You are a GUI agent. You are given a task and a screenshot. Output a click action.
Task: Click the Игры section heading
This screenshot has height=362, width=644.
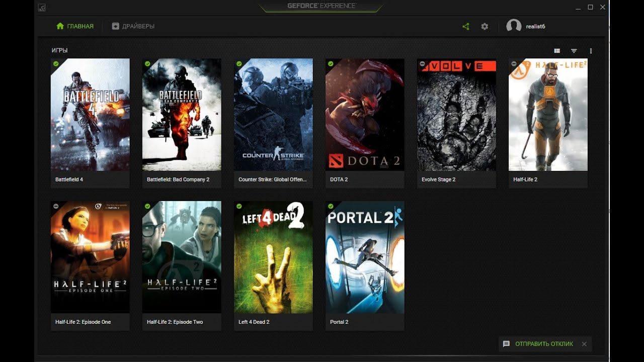click(59, 51)
